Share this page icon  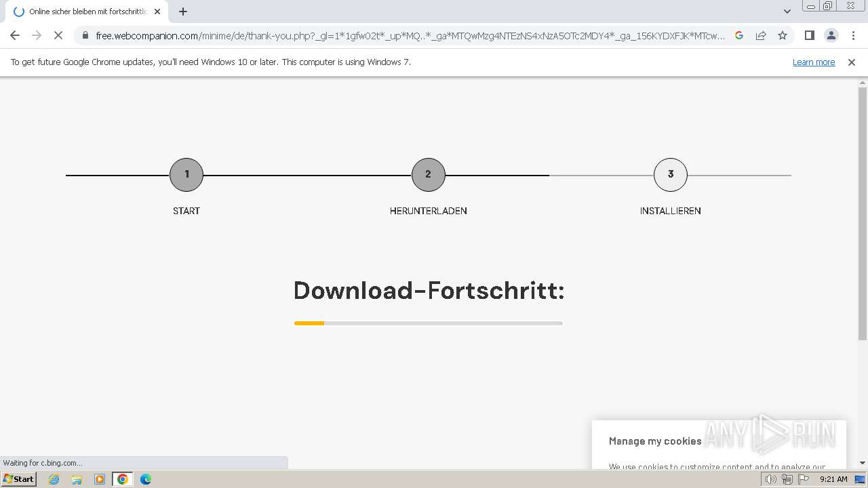click(x=761, y=35)
